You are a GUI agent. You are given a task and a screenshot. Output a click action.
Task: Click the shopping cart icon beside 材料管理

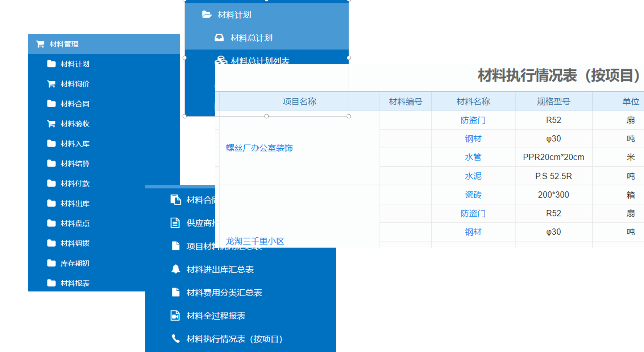pyautogui.click(x=40, y=44)
